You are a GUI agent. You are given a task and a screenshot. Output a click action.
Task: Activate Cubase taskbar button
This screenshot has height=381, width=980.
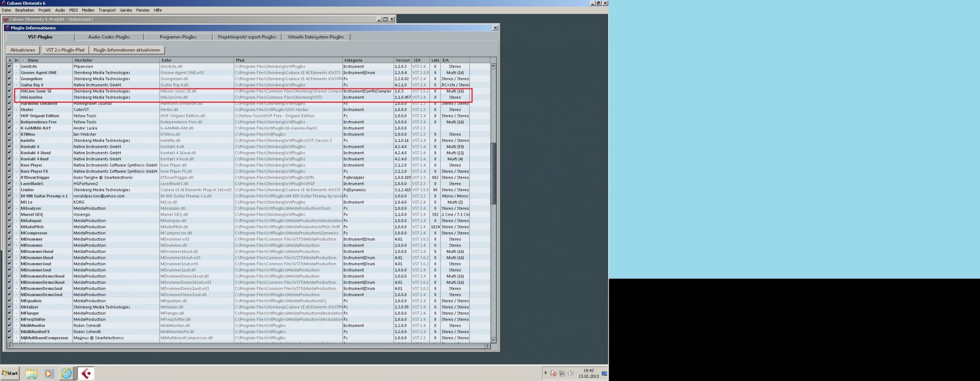pyautogui.click(x=86, y=374)
